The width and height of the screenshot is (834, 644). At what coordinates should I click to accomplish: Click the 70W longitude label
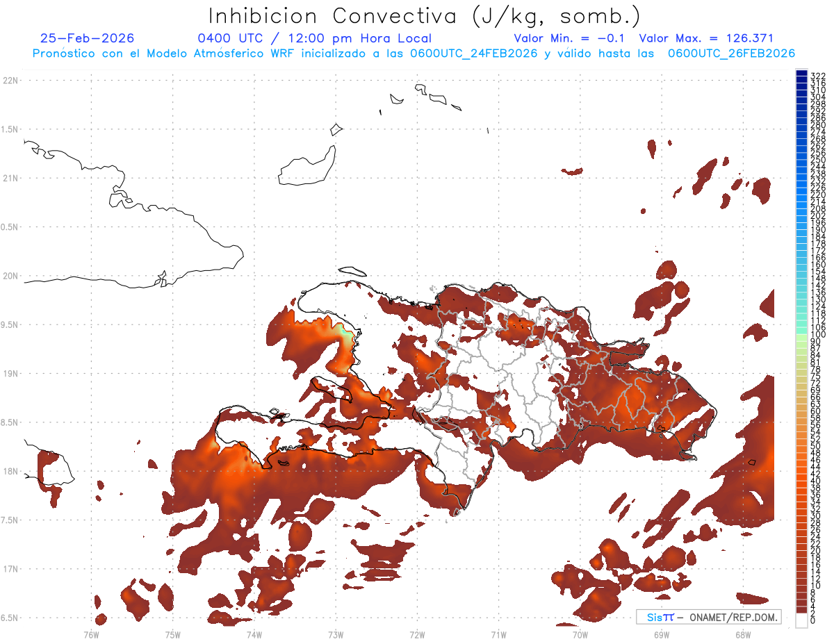coord(580,634)
